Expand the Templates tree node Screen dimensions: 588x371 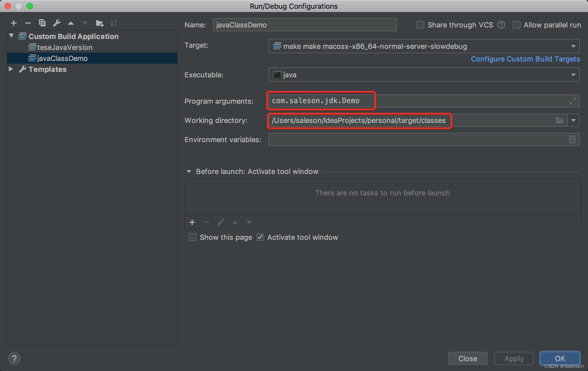point(11,69)
